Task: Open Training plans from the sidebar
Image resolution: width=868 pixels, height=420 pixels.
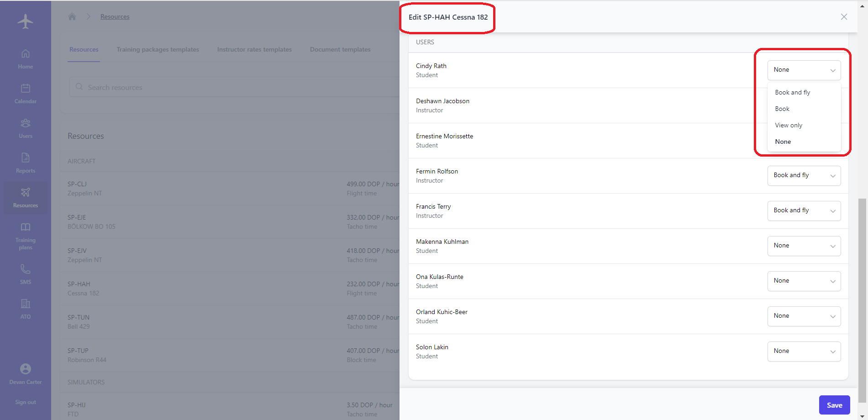Action: tap(26, 236)
